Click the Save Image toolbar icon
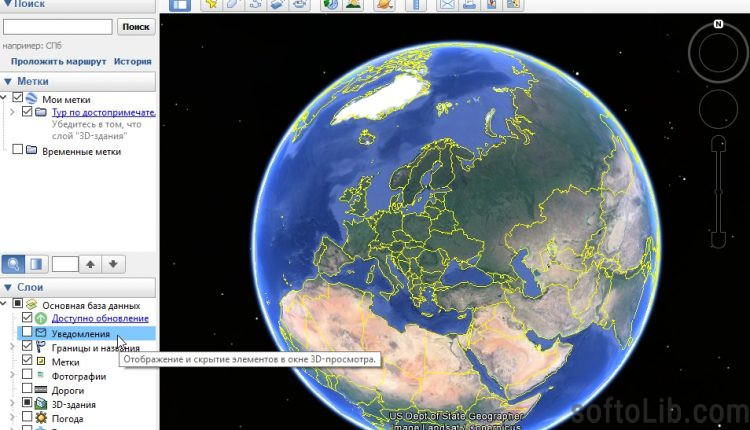 491,5
